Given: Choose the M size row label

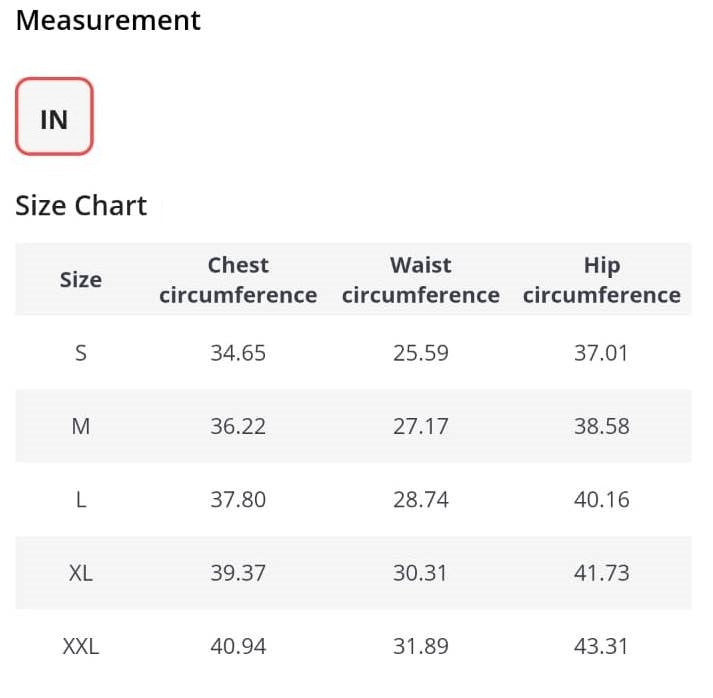Looking at the screenshot, I should [81, 426].
